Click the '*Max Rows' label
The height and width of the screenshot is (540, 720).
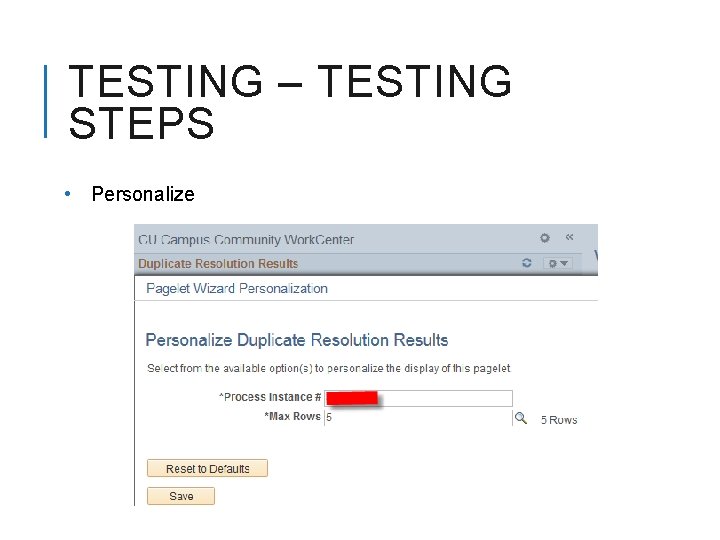pyautogui.click(x=292, y=416)
